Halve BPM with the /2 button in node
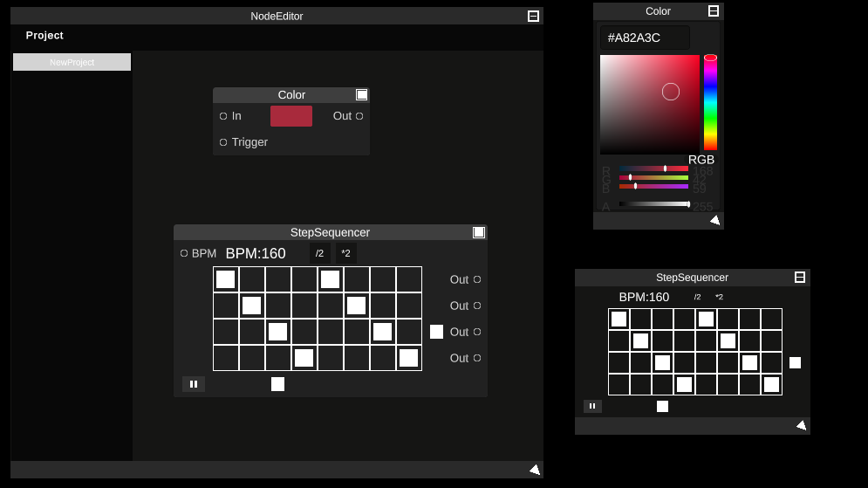The width and height of the screenshot is (868, 488). click(x=319, y=253)
